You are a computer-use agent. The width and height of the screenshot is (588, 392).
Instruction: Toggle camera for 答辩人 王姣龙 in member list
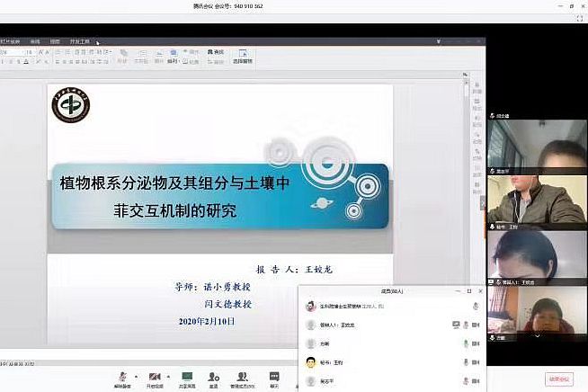tap(476, 325)
